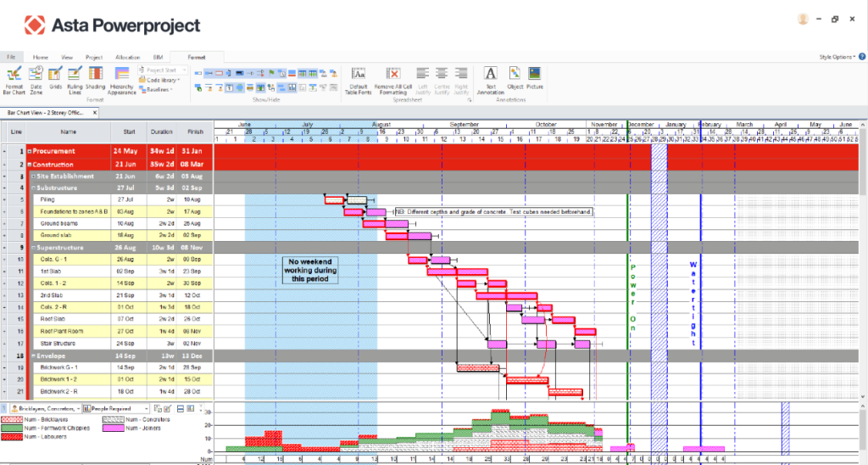Insert a Text Annotation
This screenshot has width=868, height=465.
(491, 81)
